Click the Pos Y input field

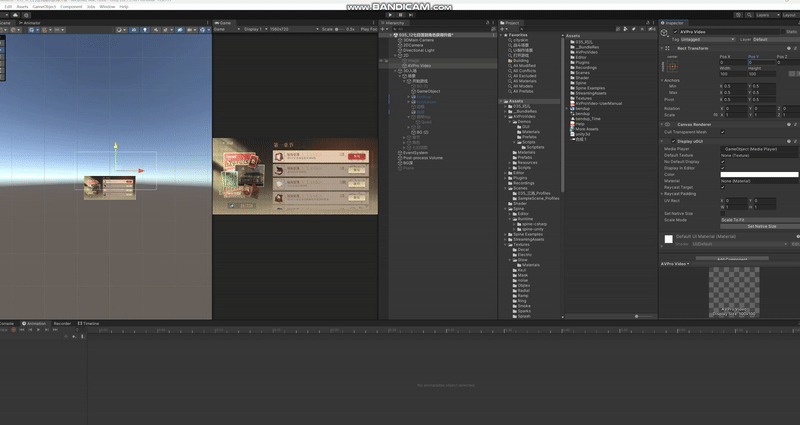(762, 62)
